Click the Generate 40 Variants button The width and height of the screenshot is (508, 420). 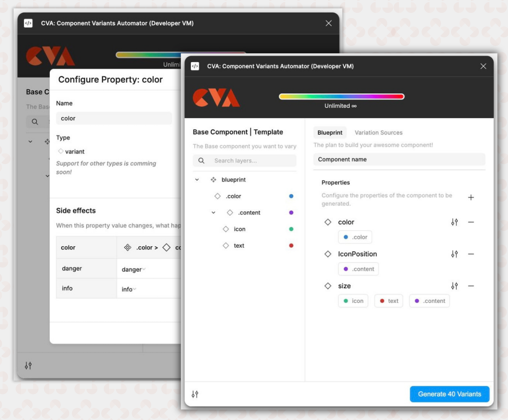click(449, 394)
